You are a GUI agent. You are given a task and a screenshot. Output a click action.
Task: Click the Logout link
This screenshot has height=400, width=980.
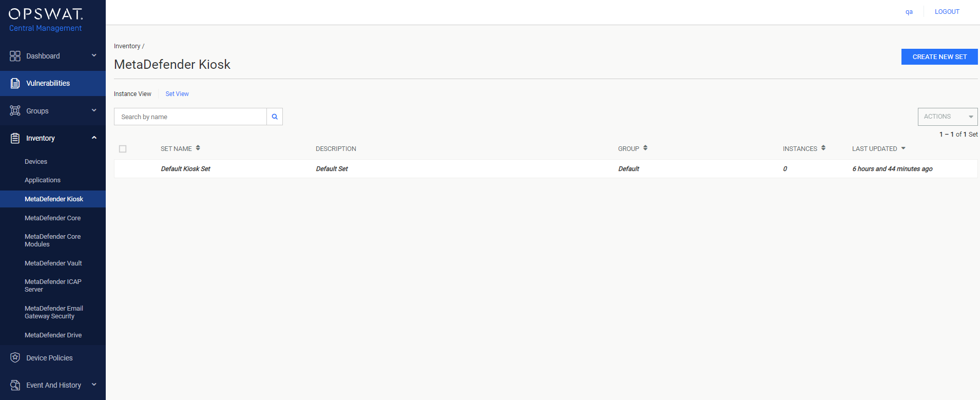[x=947, y=12]
